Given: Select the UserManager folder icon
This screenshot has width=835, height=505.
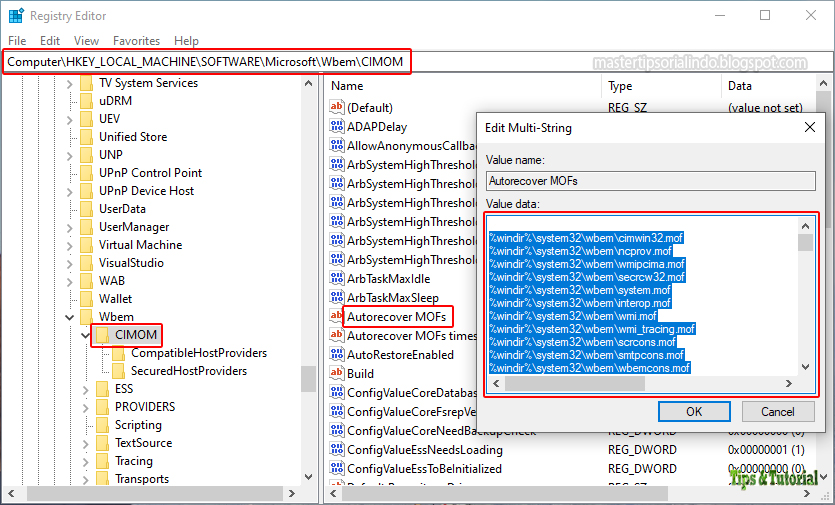Looking at the screenshot, I should 86,227.
